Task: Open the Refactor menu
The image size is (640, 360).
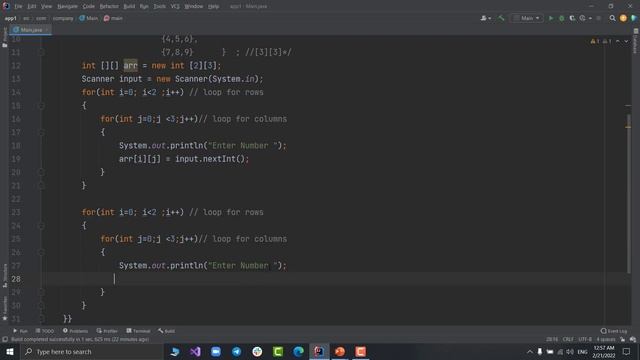Action: 109,6
